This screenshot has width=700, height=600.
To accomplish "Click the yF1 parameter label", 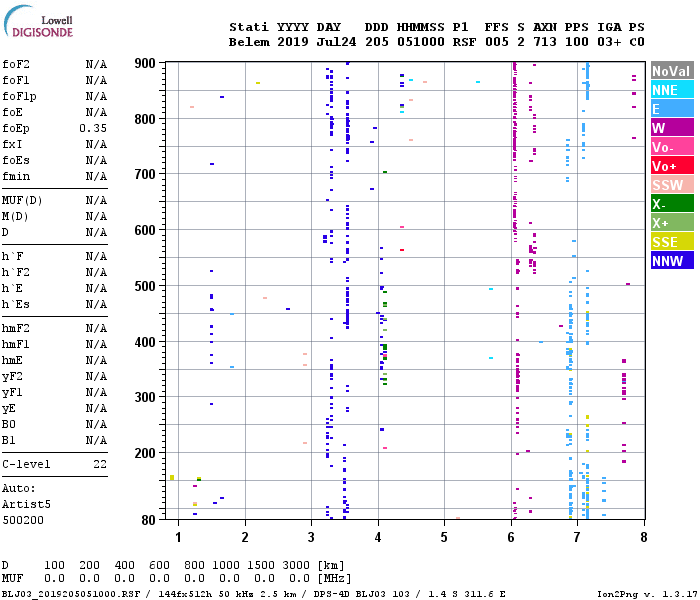I will 12,393.
